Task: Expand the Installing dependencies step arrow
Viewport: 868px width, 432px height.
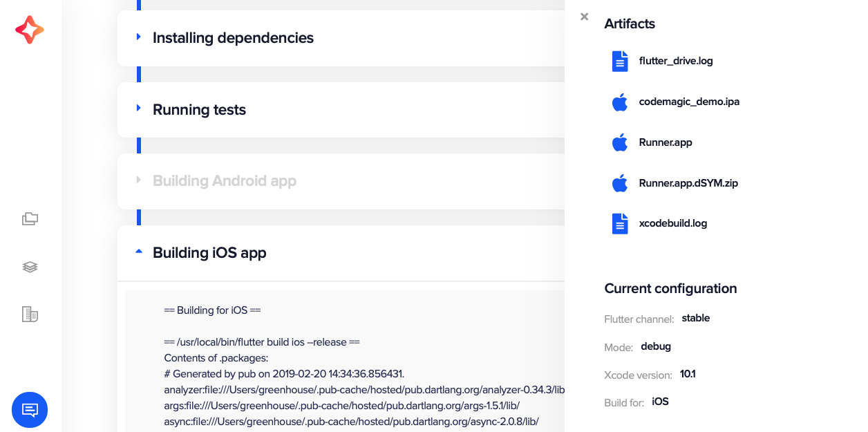Action: pos(139,37)
